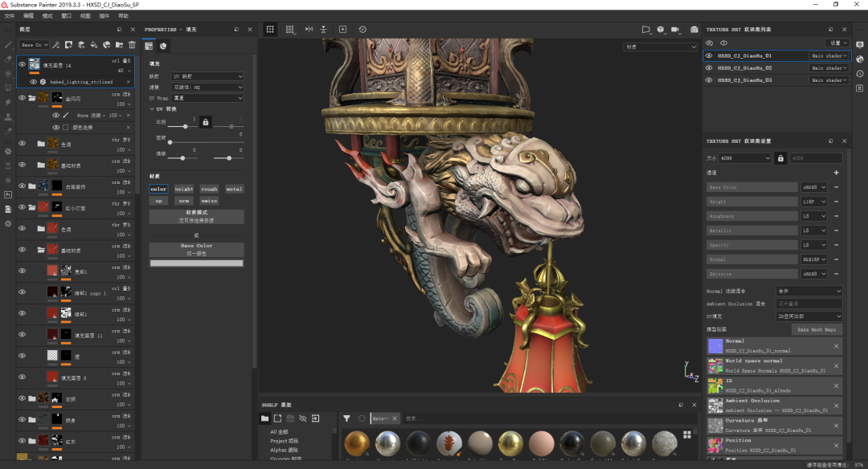Screen dimensions: 868x469
Task: Hide the HXSD_CJ_DiaoSu_02 texture set
Action: (709, 68)
